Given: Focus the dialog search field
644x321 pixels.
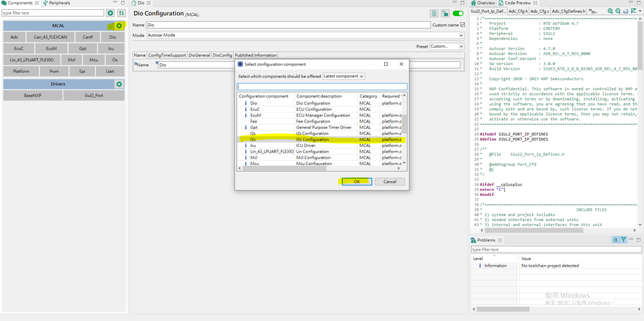Looking at the screenshot, I should coord(322,86).
